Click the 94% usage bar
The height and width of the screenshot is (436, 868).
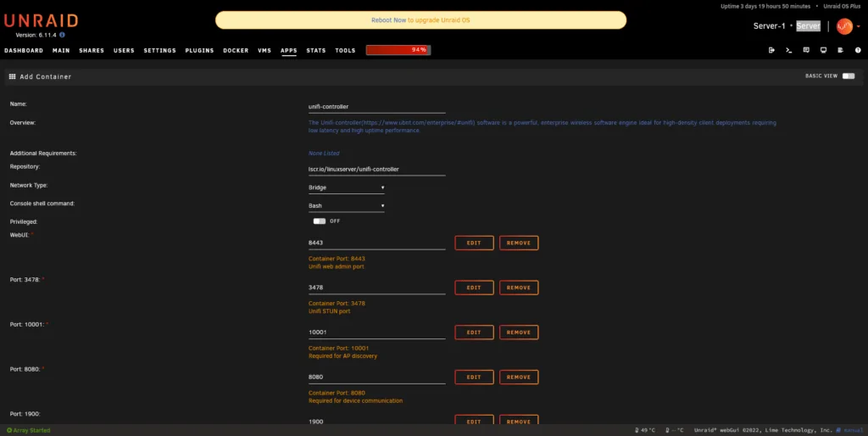tap(398, 50)
